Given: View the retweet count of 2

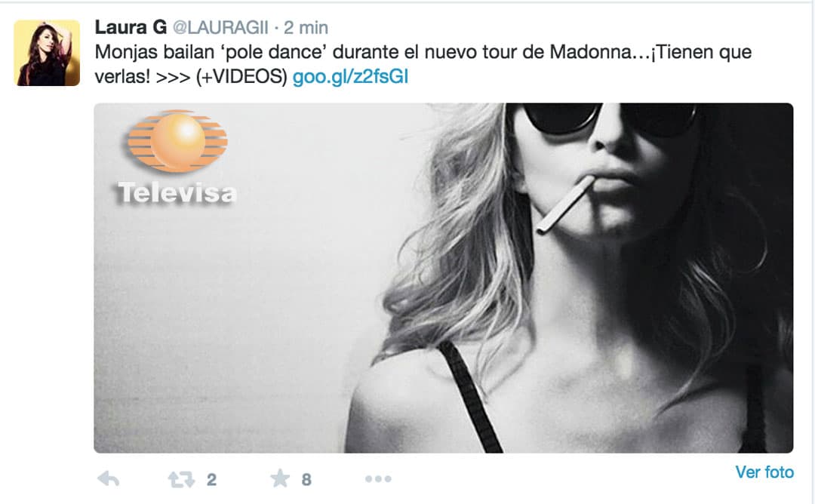Looking at the screenshot, I should (x=211, y=480).
